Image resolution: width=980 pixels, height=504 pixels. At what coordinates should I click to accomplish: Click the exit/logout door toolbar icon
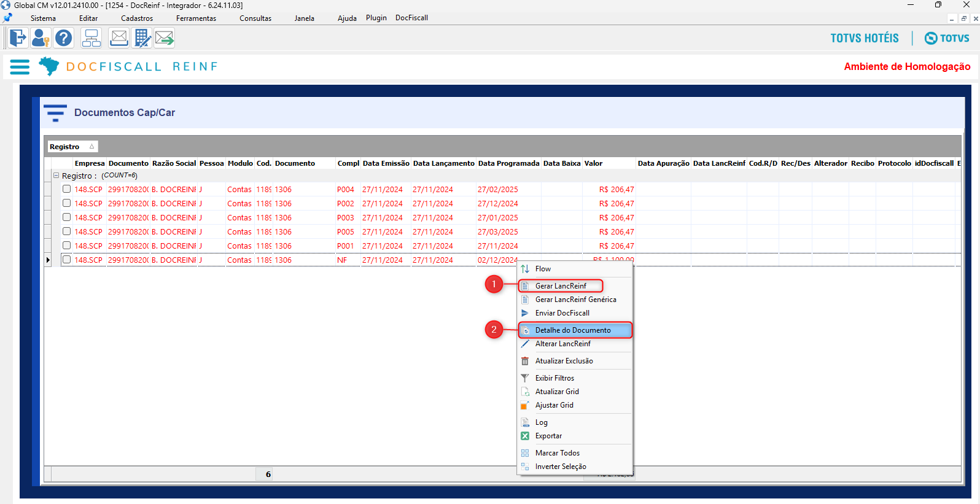click(x=18, y=38)
